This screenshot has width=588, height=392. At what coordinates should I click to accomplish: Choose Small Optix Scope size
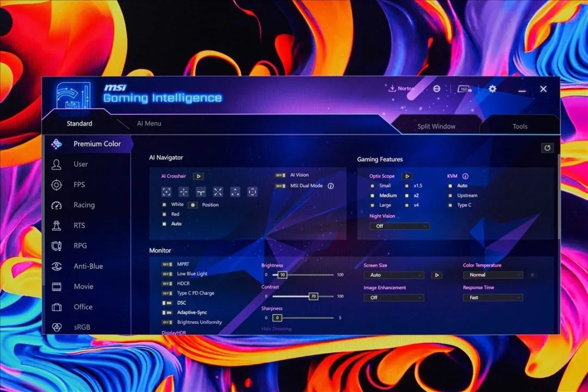click(x=372, y=186)
